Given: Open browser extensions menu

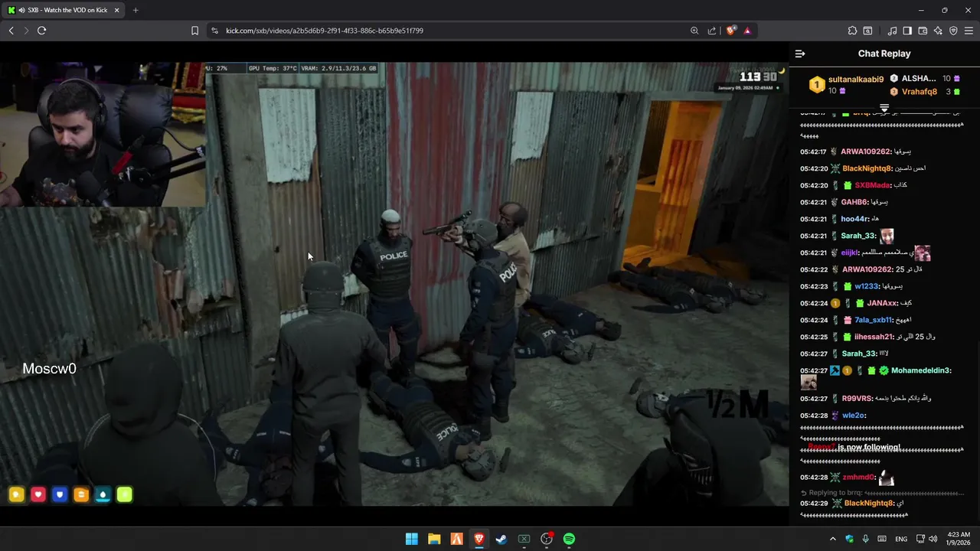Looking at the screenshot, I should point(852,31).
